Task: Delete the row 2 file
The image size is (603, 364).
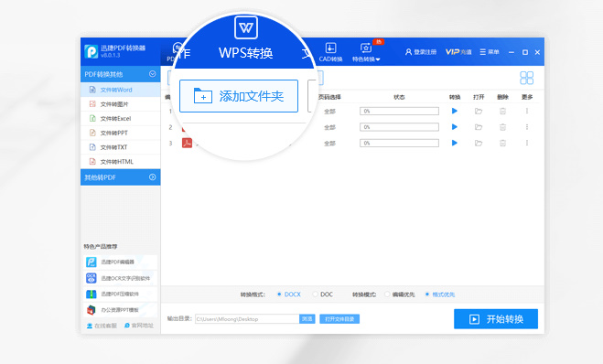Action: pos(502,127)
